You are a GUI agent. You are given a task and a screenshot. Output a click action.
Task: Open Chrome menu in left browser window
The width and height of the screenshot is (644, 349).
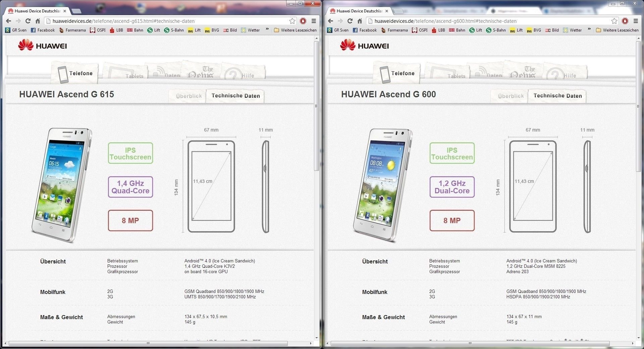click(x=314, y=21)
